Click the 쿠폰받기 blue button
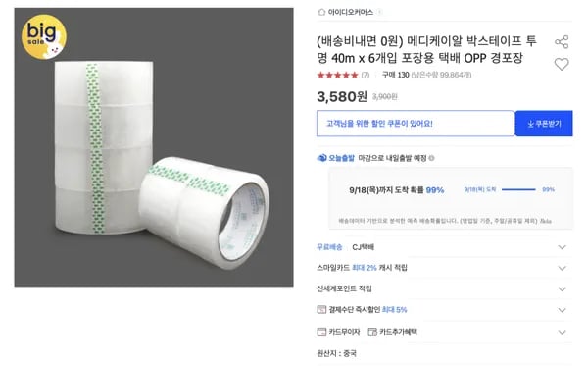Viewport: 588px width, 366px height. [544, 124]
